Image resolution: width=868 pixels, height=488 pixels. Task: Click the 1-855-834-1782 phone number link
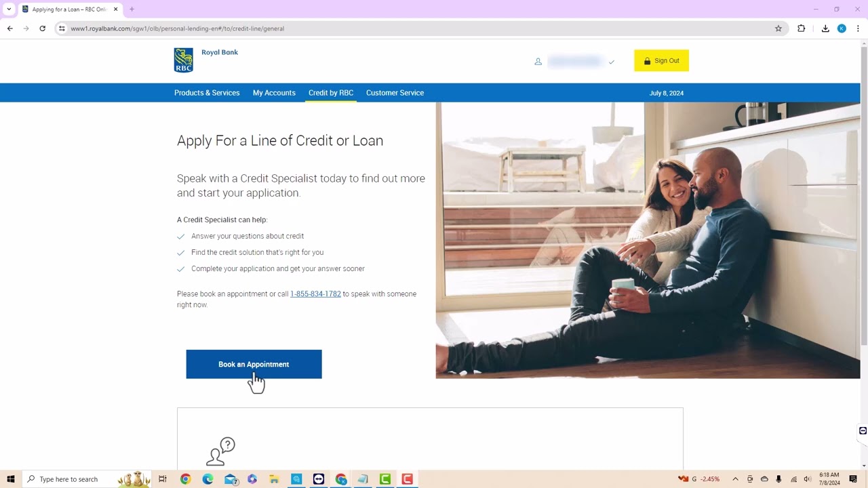[315, 293]
